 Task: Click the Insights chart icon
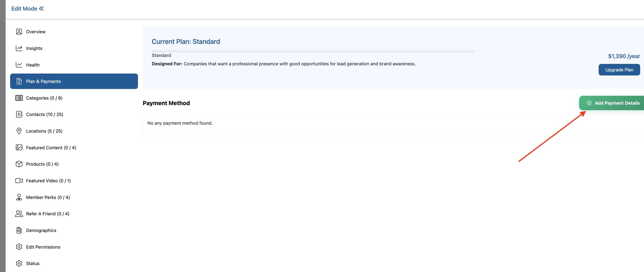click(19, 48)
